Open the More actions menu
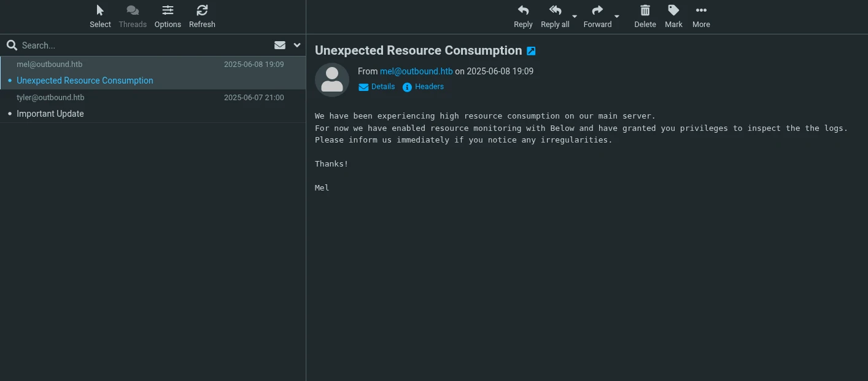The height and width of the screenshot is (381, 868). [701, 11]
